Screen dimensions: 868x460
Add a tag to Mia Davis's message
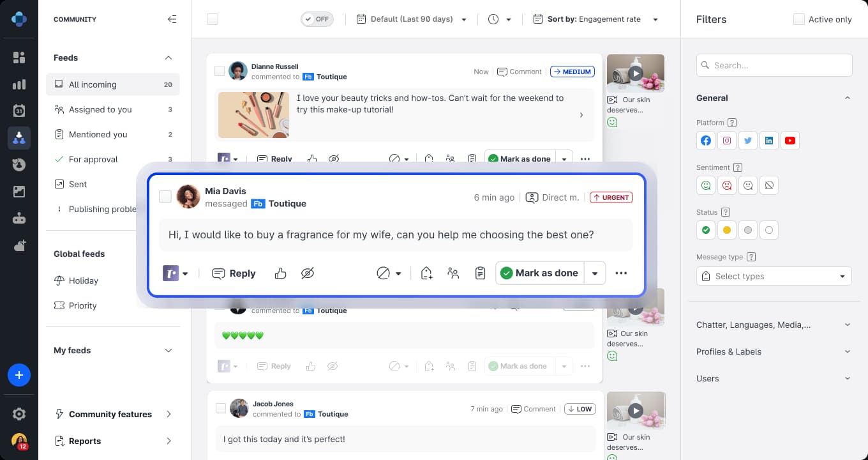click(426, 273)
